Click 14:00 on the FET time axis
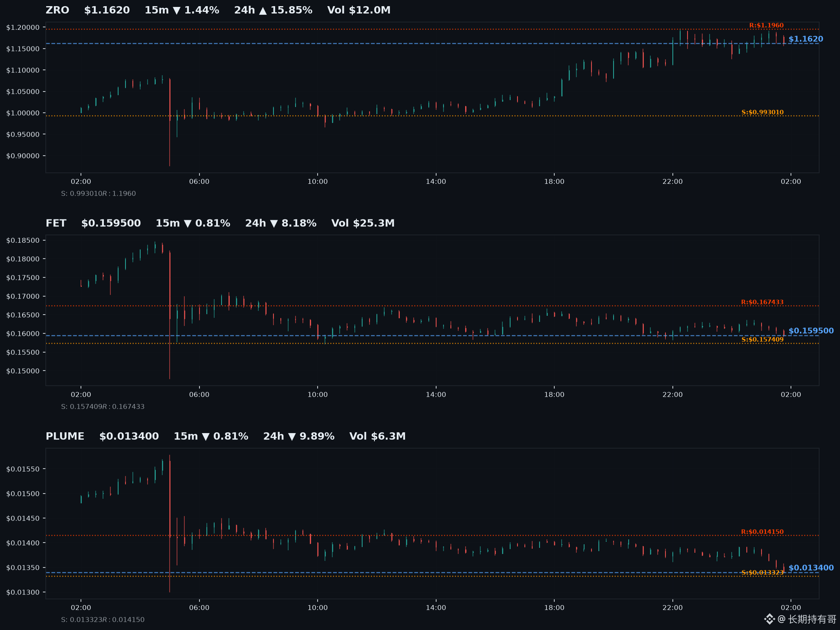Screen dimensions: 840x630 (x=436, y=395)
